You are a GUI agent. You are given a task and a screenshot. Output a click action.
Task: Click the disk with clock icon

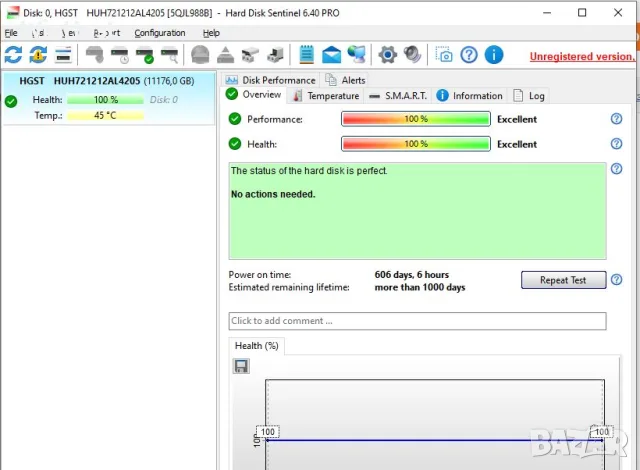120,55
